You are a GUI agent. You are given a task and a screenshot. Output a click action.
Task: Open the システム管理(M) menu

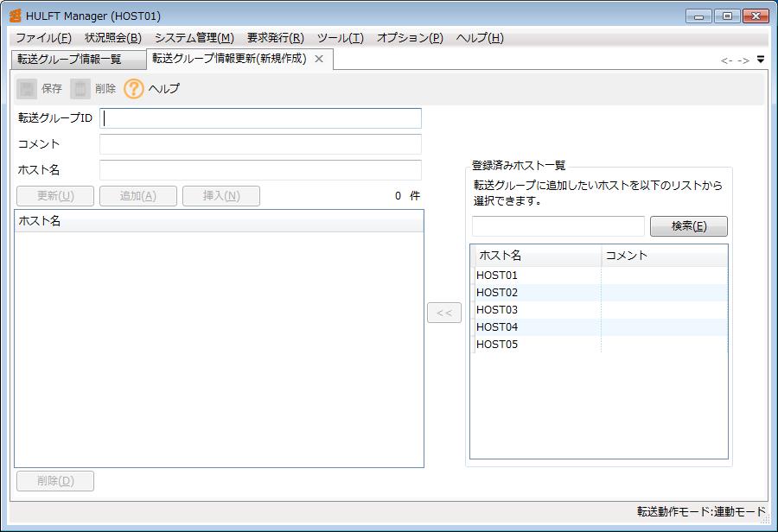[194, 38]
